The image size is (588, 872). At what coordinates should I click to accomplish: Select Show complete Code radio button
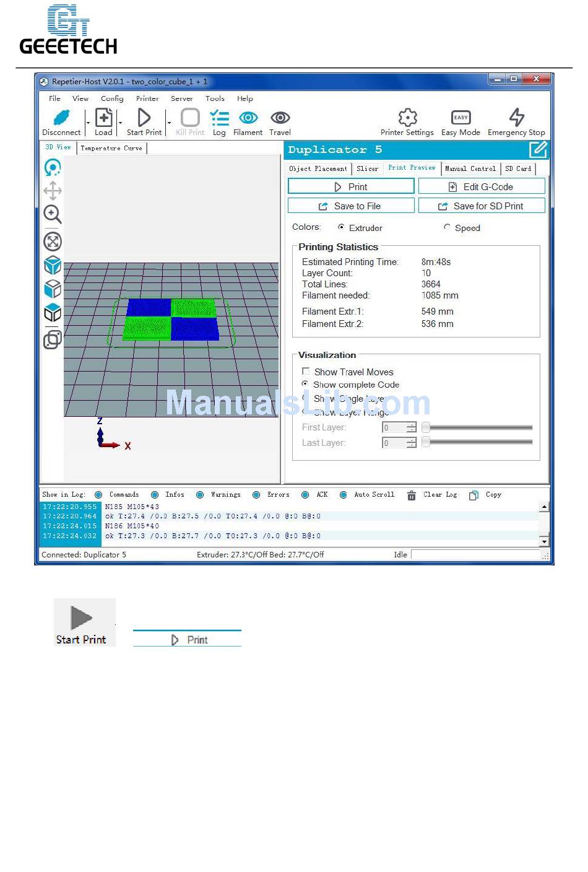click(305, 384)
